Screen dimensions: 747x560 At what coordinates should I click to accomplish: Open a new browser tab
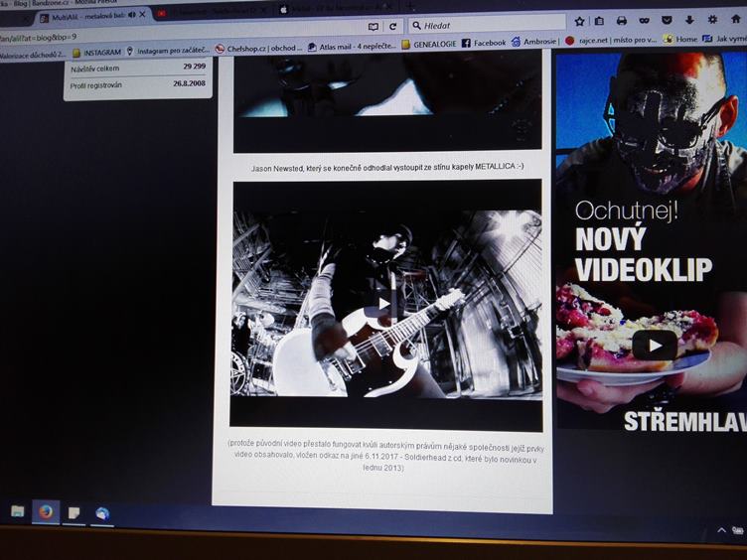click(x=409, y=7)
